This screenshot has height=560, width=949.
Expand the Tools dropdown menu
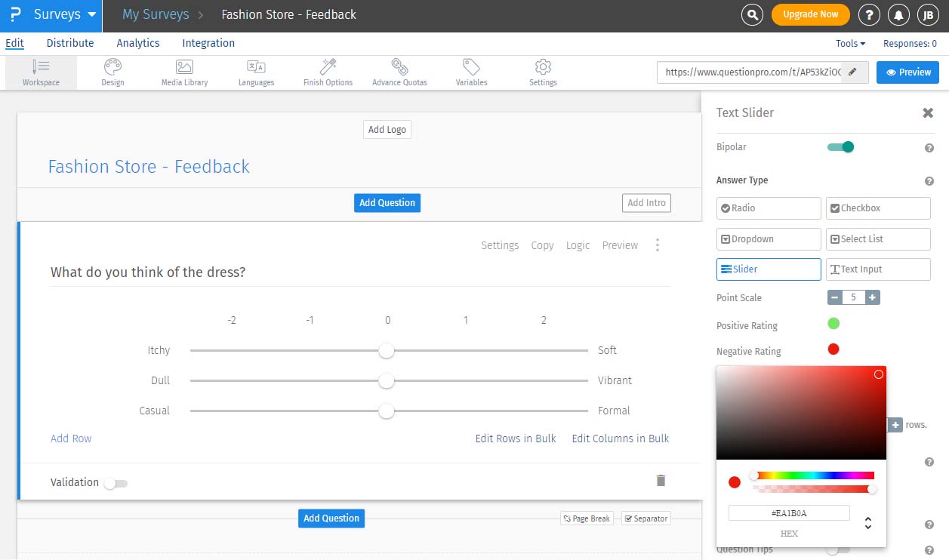[850, 44]
